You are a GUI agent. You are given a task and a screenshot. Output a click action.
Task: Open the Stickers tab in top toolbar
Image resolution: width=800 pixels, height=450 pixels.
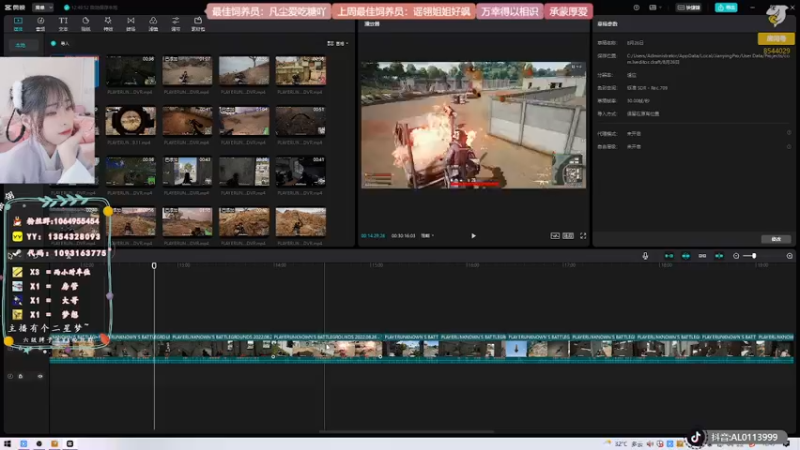pos(86,23)
